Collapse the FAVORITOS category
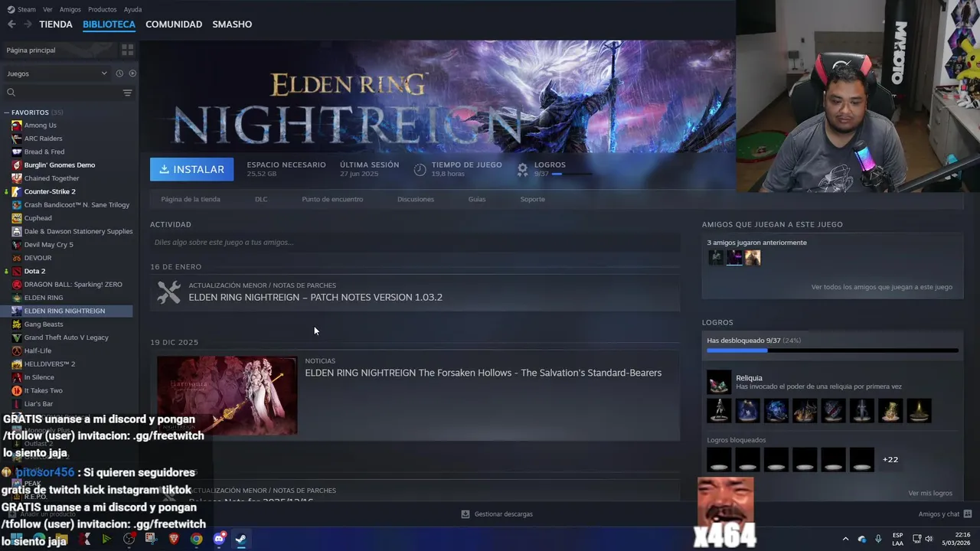The width and height of the screenshot is (980, 551). pos(7,112)
